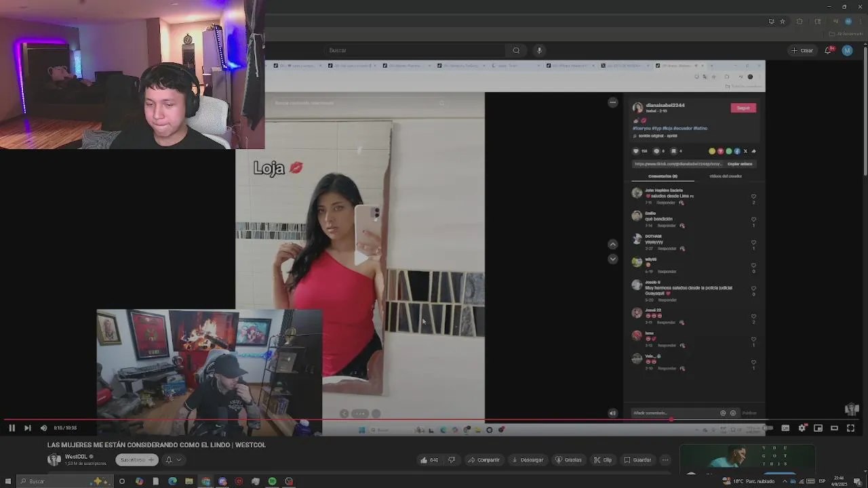The width and height of the screenshot is (868, 488).
Task: Click the Compartir button
Action: coord(484,460)
